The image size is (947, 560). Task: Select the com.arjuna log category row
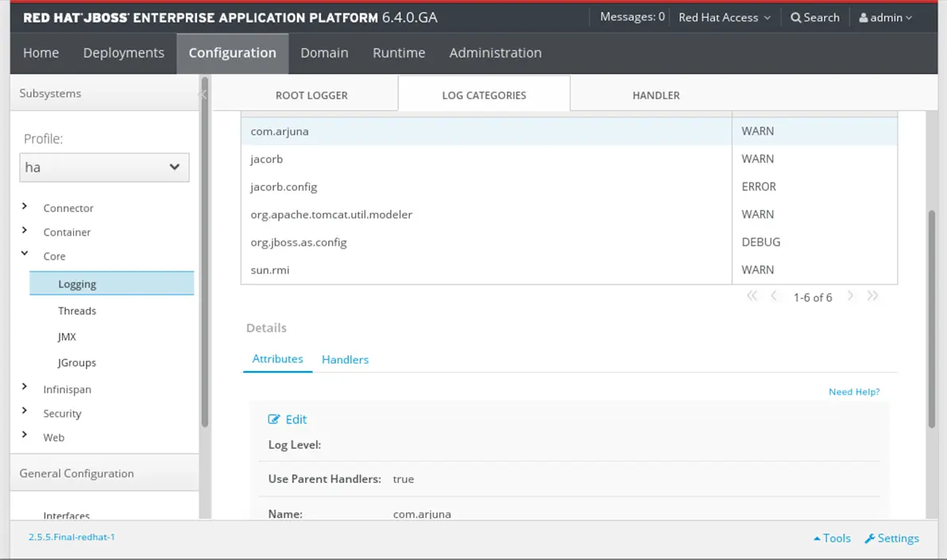coord(569,131)
